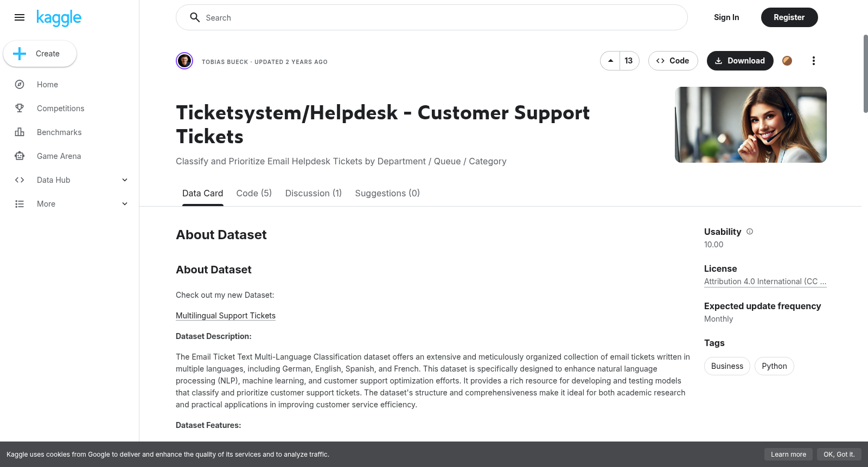Open Tobias Bueck's profile avatar
The width and height of the screenshot is (868, 467).
[184, 61]
